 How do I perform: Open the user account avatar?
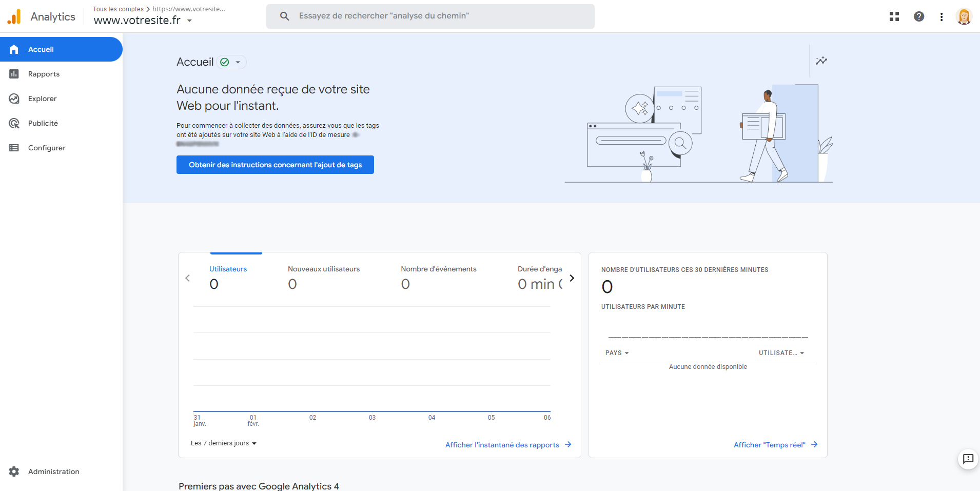click(964, 16)
